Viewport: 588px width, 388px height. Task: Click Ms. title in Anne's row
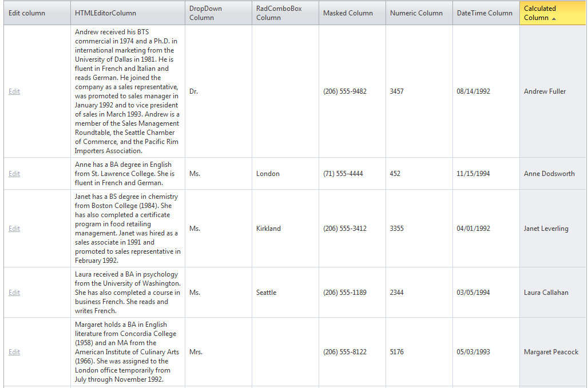pos(194,174)
